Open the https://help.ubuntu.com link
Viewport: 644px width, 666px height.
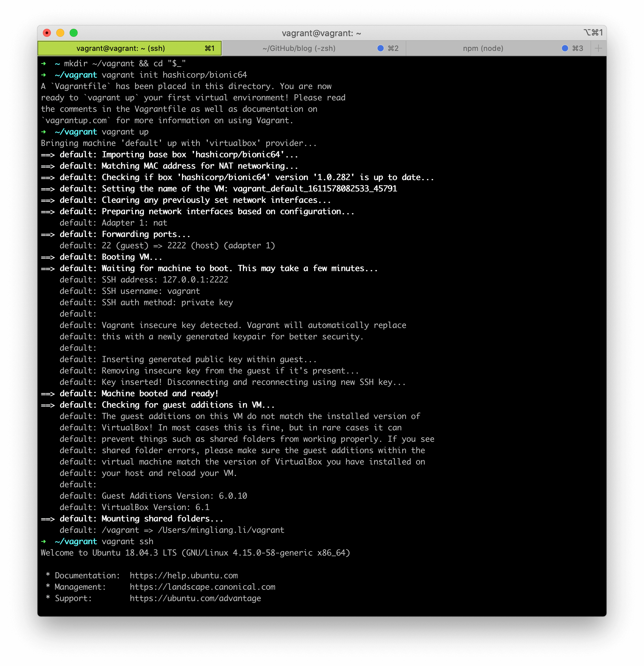[183, 575]
